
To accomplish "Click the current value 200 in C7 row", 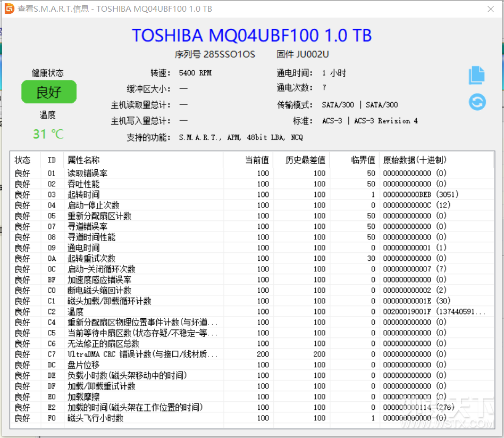I will [x=263, y=354].
